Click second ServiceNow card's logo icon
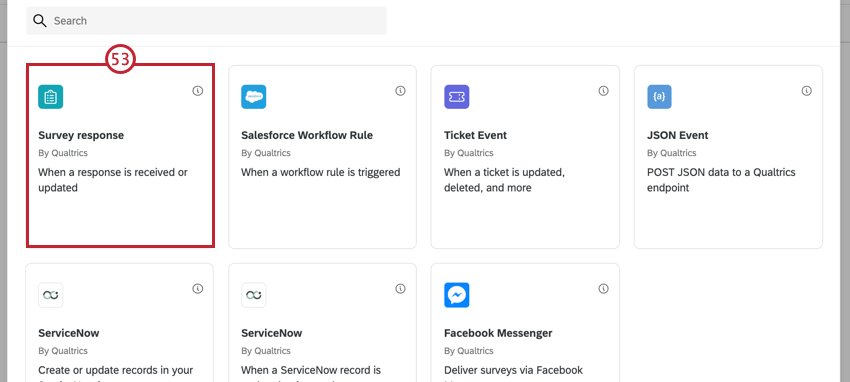Screen dimensions: 850x382 [254, 295]
